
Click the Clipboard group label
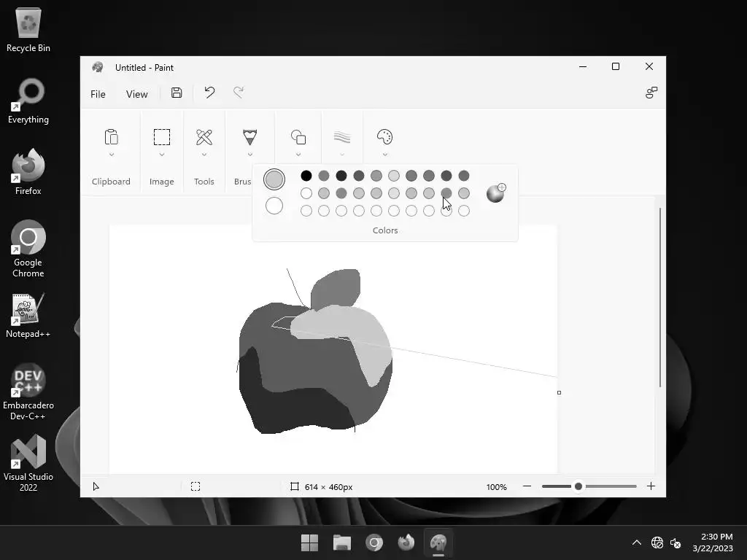[x=111, y=182]
